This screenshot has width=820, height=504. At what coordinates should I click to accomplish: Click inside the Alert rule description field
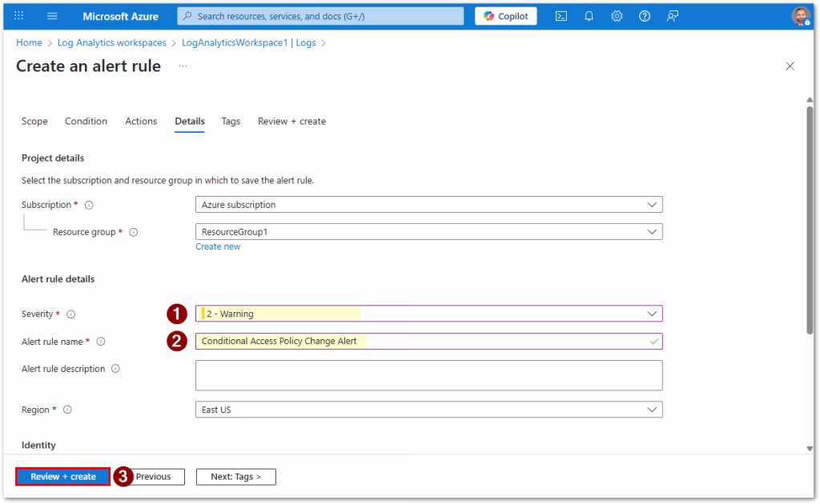(x=428, y=375)
